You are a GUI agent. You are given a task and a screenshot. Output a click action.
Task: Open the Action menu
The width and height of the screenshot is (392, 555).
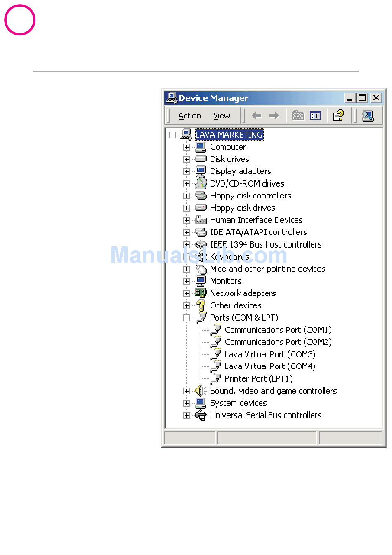coord(189,116)
